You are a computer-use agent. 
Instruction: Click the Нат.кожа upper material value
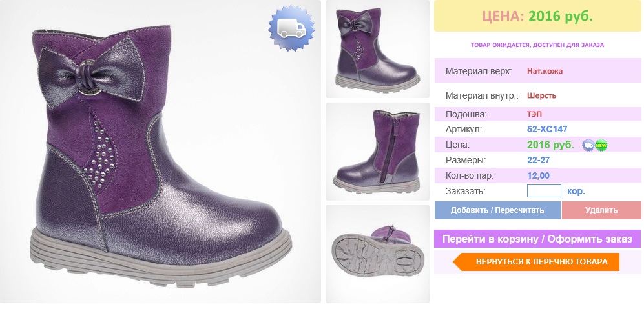(545, 71)
